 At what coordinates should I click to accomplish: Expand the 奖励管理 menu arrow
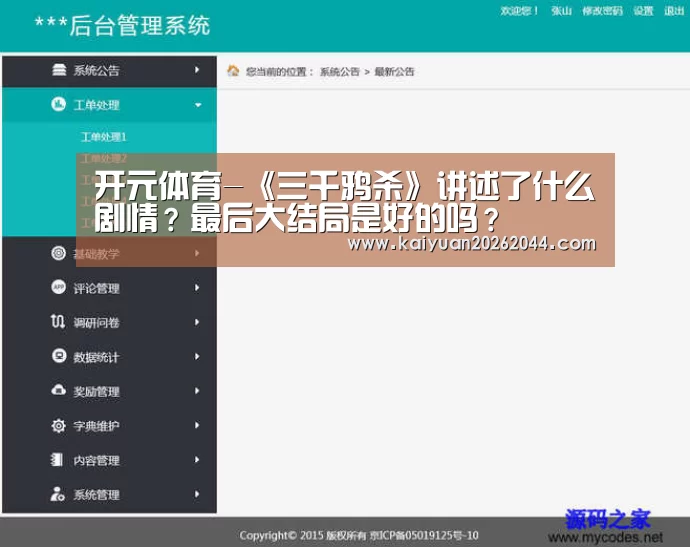pyautogui.click(x=197, y=390)
